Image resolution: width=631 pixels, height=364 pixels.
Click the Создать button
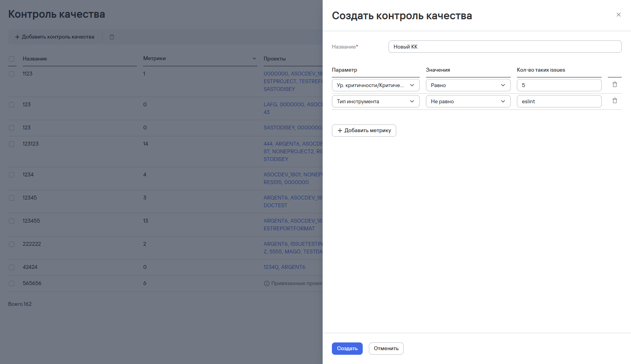click(x=347, y=349)
